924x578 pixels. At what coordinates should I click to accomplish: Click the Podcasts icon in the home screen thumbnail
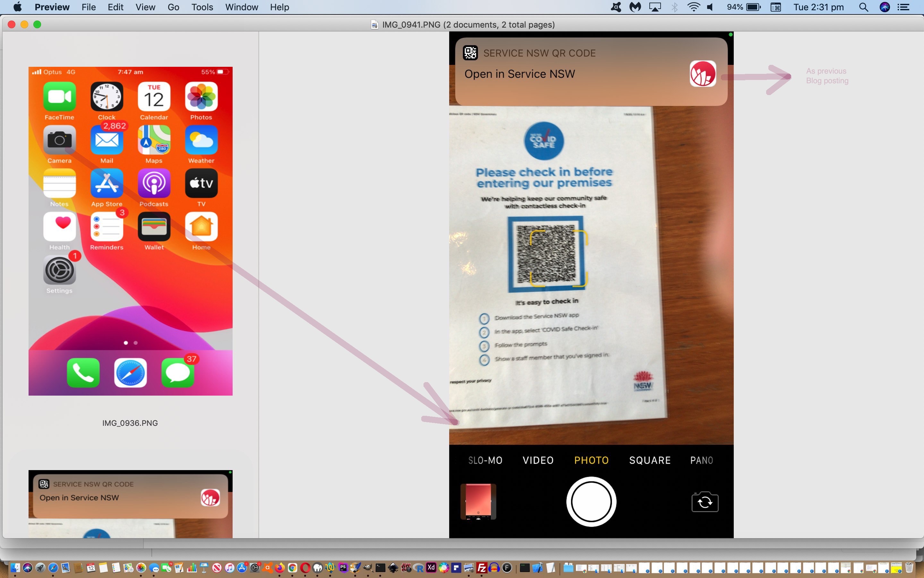154,183
